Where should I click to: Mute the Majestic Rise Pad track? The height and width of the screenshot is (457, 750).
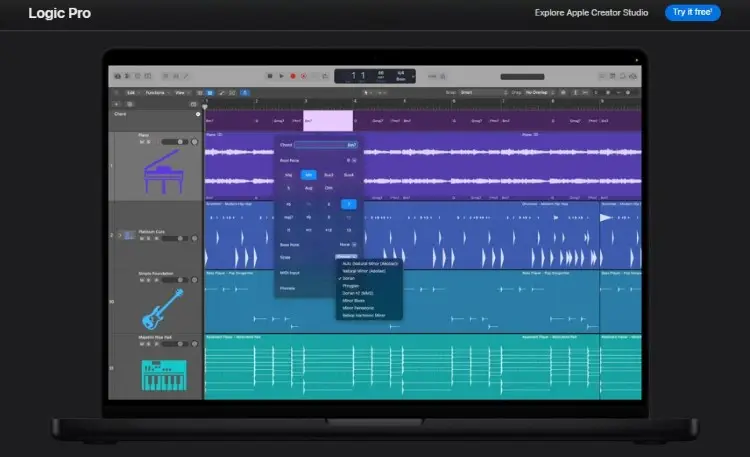click(142, 344)
